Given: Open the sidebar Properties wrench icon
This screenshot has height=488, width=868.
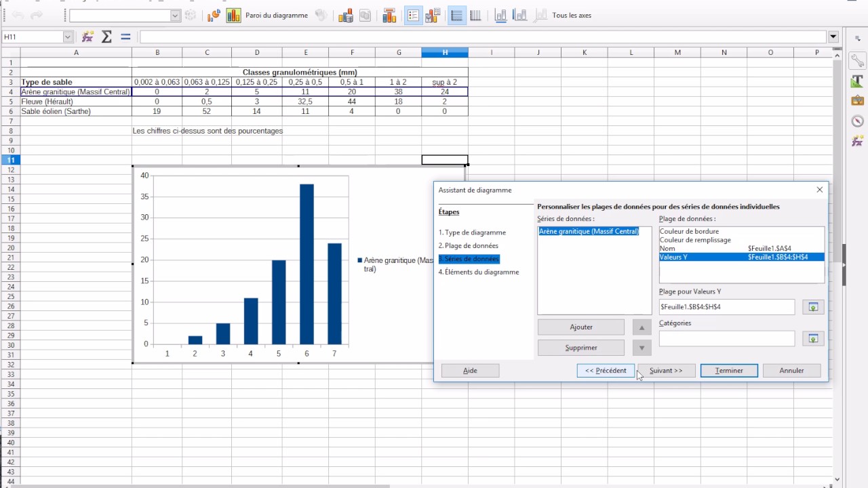Looking at the screenshot, I should pos(858,60).
